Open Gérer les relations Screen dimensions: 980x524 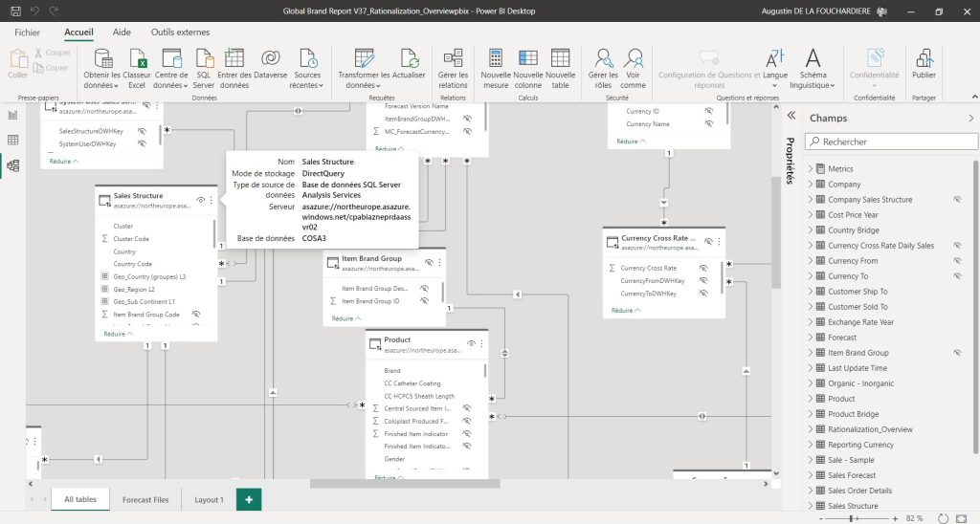pos(453,69)
